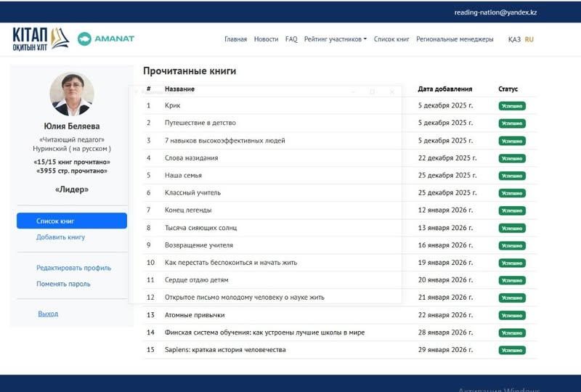Screen dimensions: 581x392
Task: Expand the Рейтинг участников dropdown
Action: [x=336, y=39]
